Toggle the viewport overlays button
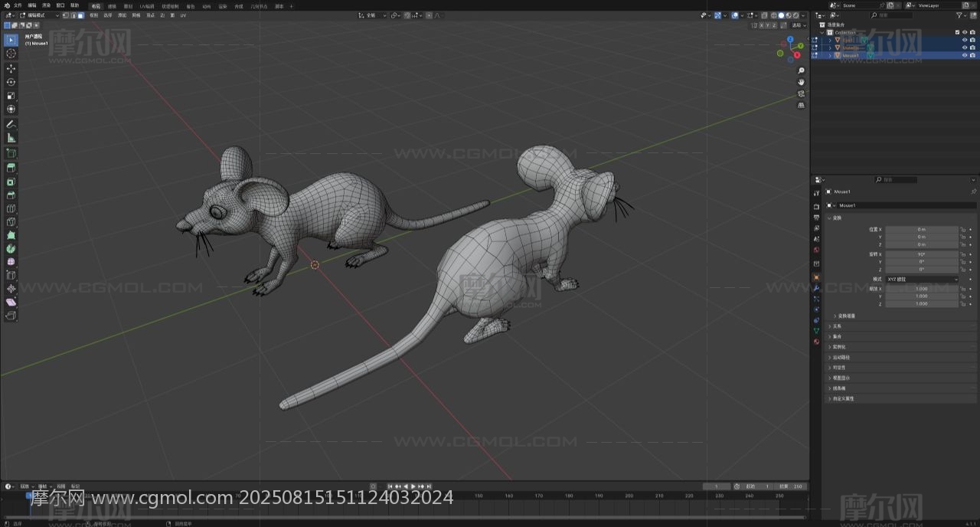Screen dimensions: 980x527 (x=735, y=15)
